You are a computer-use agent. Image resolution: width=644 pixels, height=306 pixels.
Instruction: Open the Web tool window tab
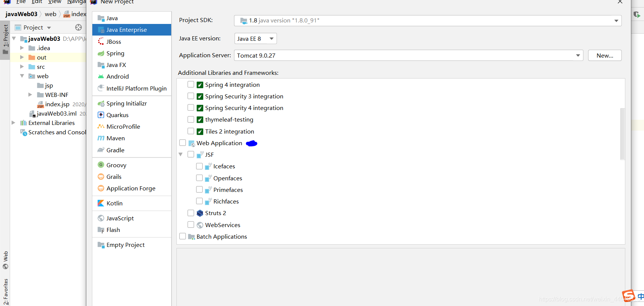(5, 260)
